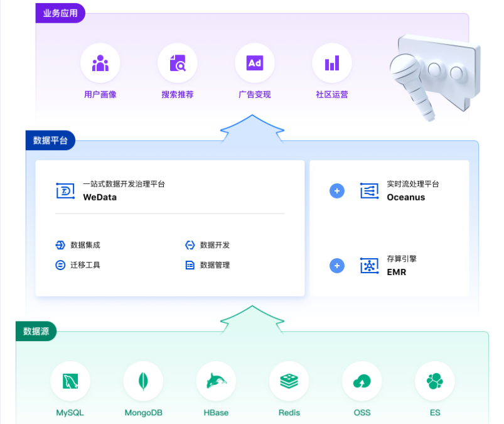Click the MySQL dolphin icon
The image size is (504, 424).
coord(70,381)
